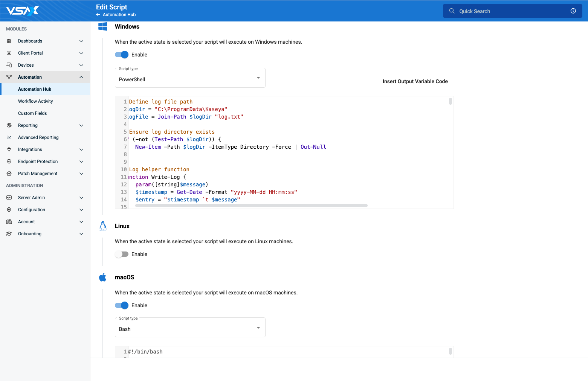Click Insert Output Variable Code
This screenshot has width=588, height=381.
(415, 81)
